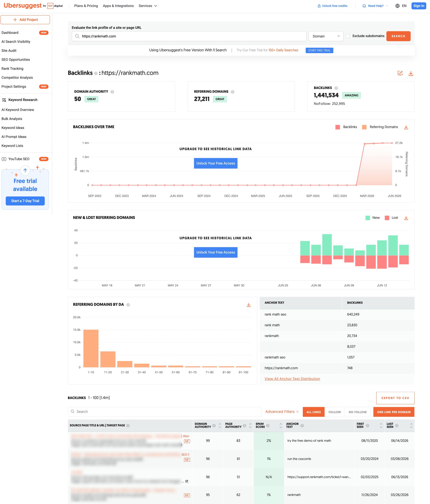Click the headset icon beside Need Help

click(x=364, y=6)
